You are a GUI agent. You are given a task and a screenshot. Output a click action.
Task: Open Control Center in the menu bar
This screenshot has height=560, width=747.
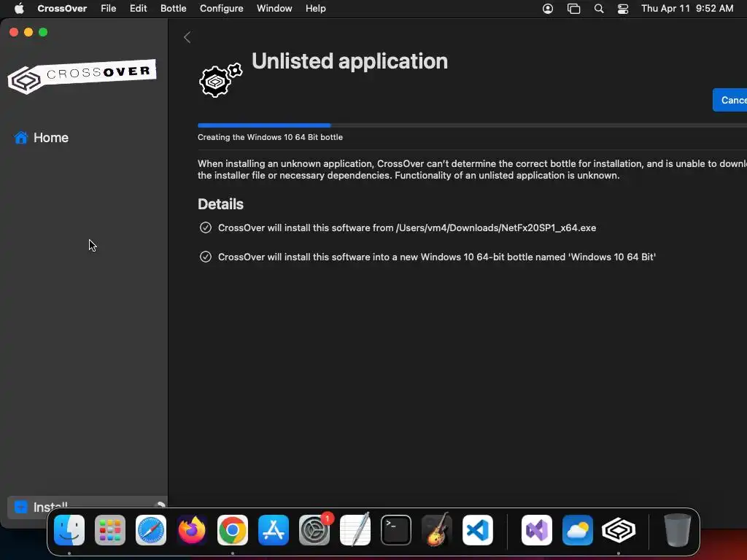pos(623,9)
